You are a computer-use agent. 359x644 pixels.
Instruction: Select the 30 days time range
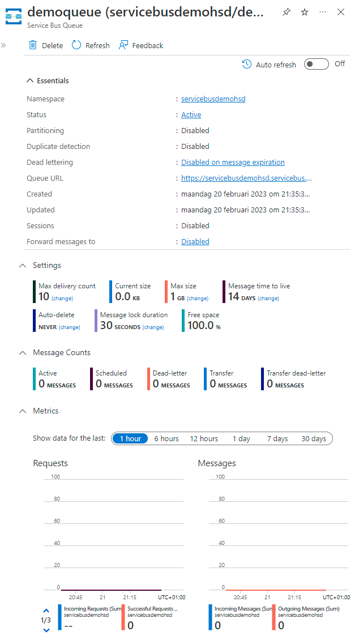(x=313, y=438)
